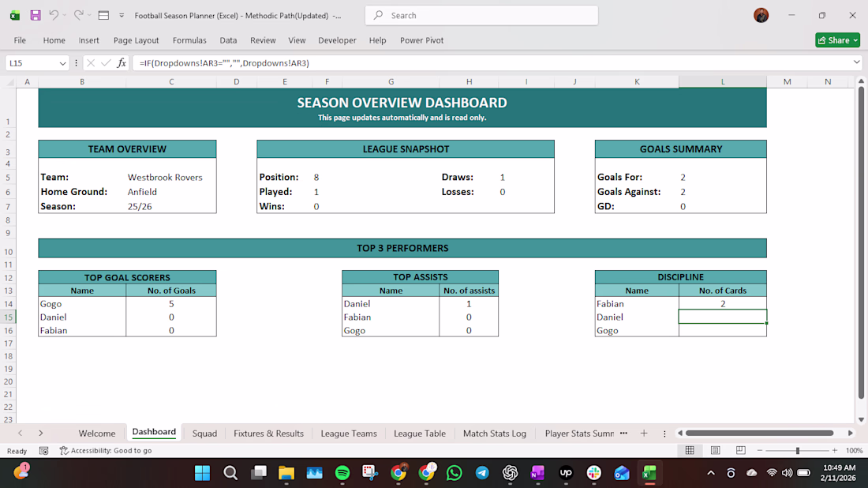Viewport: 868px width, 488px height.
Task: Click the Save icon in title bar
Action: tap(36, 16)
